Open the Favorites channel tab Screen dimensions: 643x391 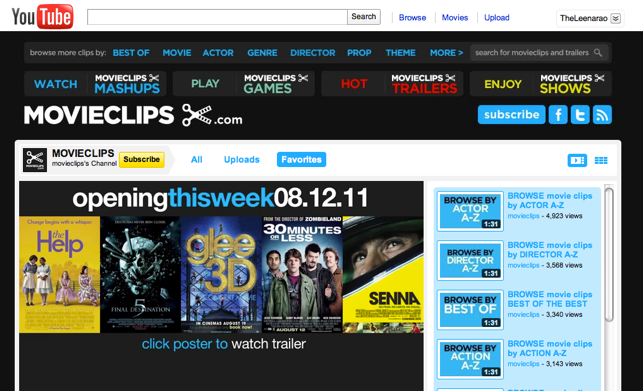[x=301, y=160]
